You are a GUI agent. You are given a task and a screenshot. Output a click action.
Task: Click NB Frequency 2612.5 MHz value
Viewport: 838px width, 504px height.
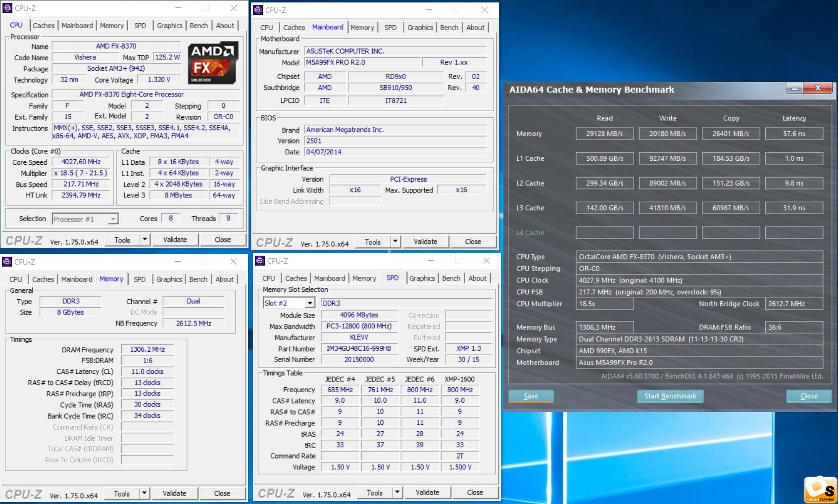194,323
